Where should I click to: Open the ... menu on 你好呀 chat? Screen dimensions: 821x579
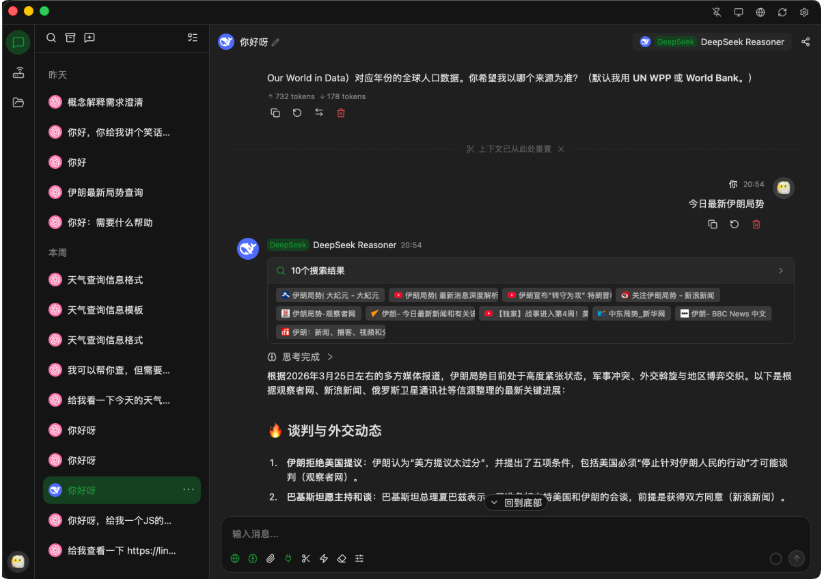tap(188, 490)
